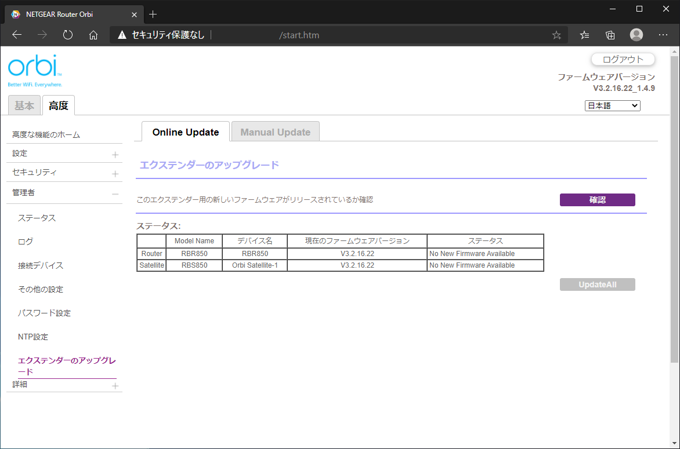Select the Online Update tab
680x449 pixels.
(x=186, y=132)
